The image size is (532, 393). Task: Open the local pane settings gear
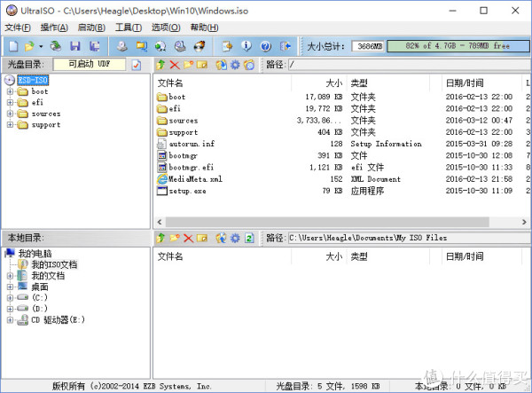[x=235, y=238]
